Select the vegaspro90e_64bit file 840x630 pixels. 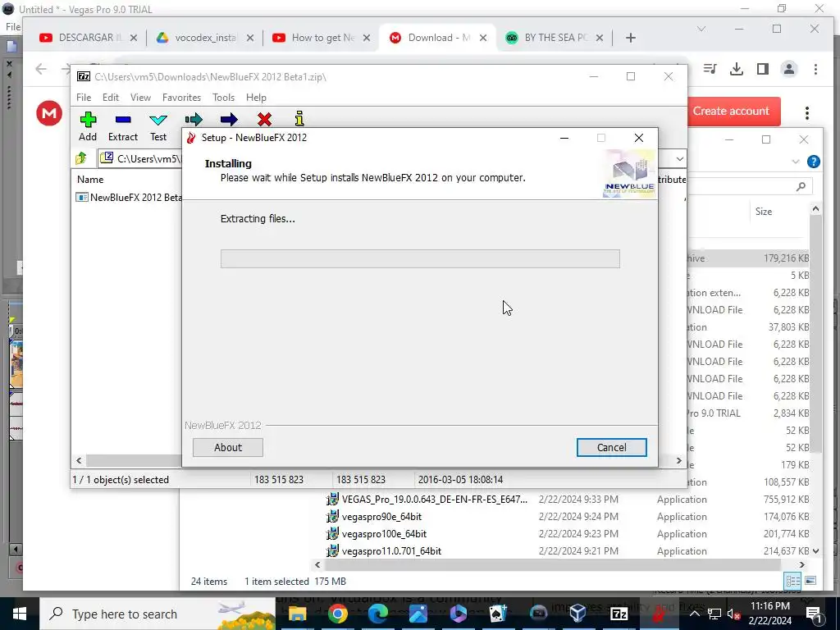click(x=381, y=517)
